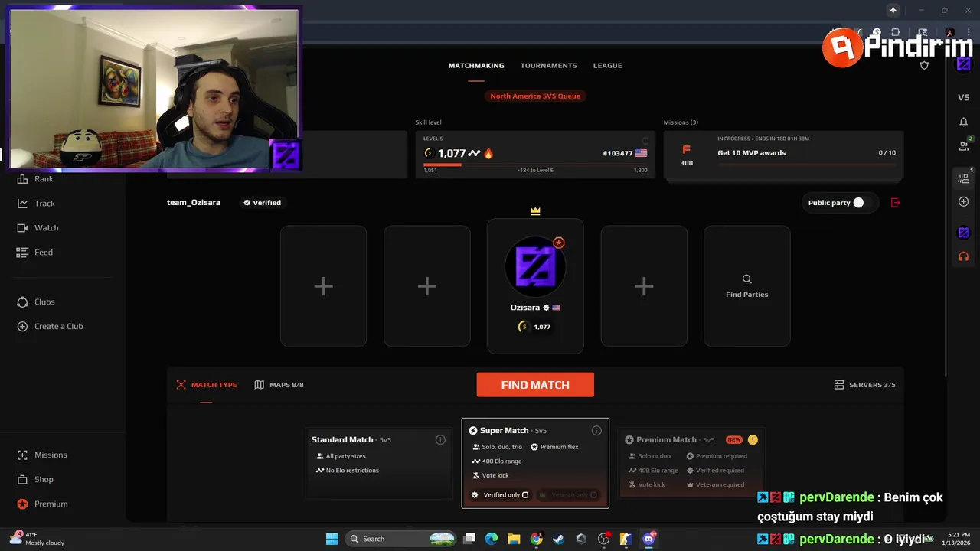The width and height of the screenshot is (980, 551).
Task: Click the VS icon in right sidebar
Action: pyautogui.click(x=964, y=97)
